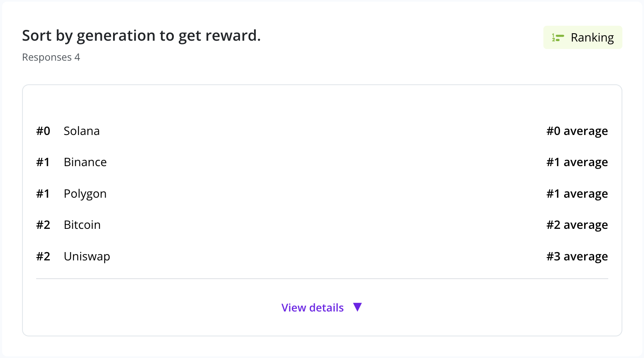
Task: Click the Ranking badge label
Action: coord(592,38)
